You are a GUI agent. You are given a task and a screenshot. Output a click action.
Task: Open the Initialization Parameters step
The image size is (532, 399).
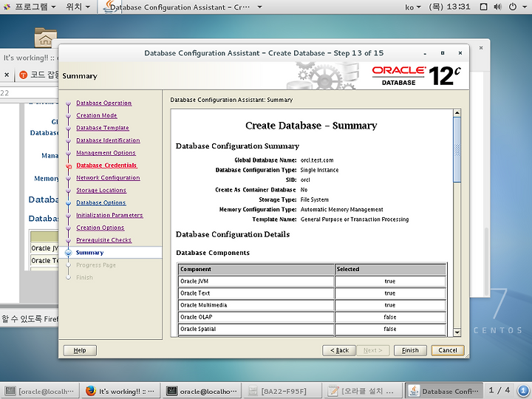point(109,215)
